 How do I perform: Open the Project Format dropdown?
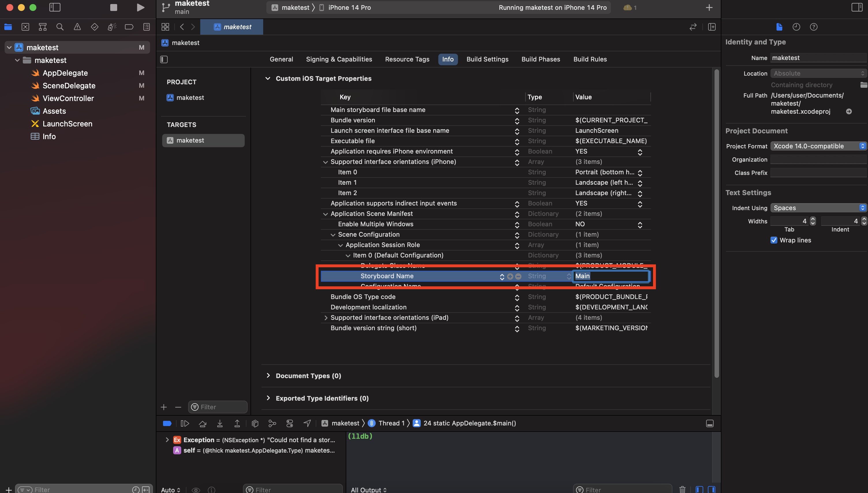pos(818,146)
